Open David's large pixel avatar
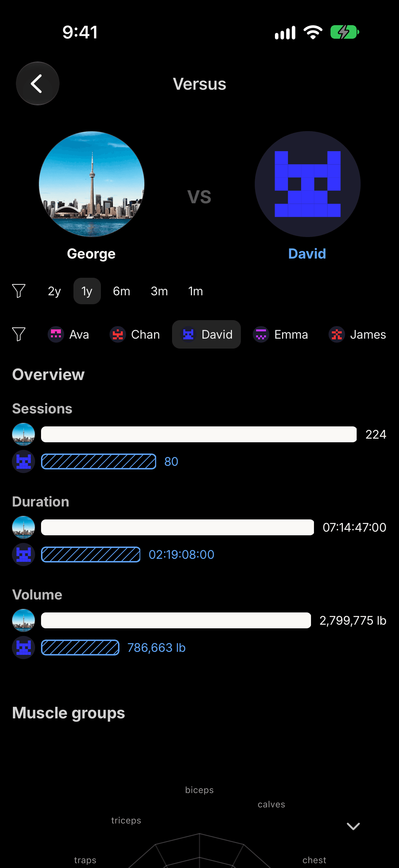 click(307, 184)
